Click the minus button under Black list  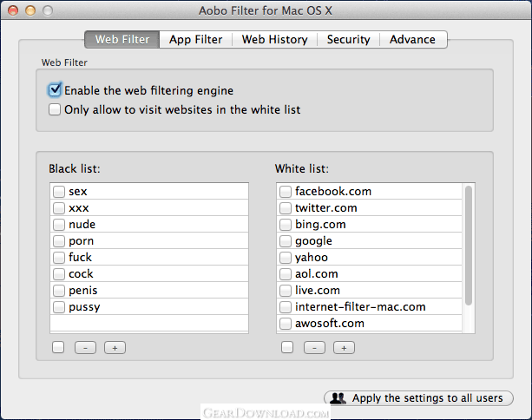[x=85, y=348]
